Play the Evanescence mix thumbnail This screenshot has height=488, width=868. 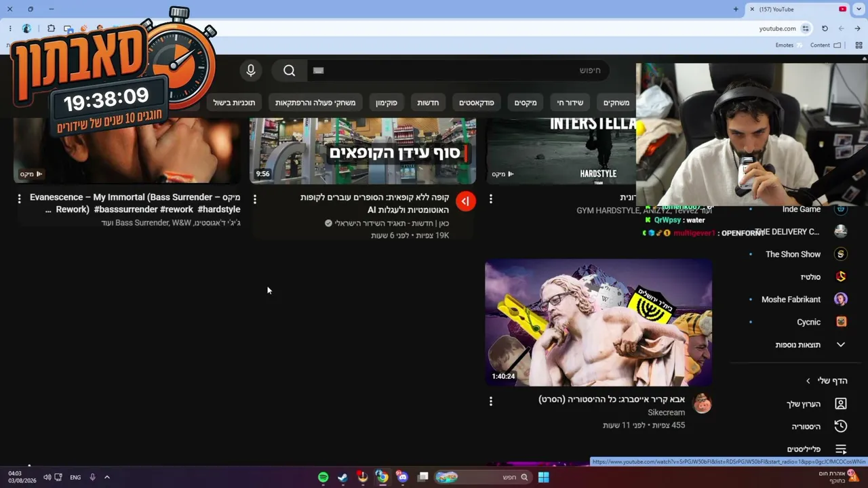tap(127, 150)
